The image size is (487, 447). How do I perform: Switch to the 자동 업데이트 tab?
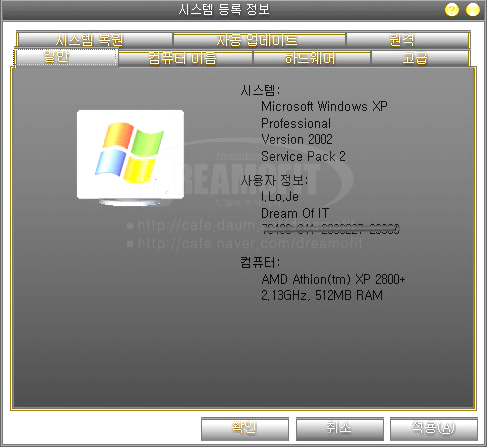point(259,40)
